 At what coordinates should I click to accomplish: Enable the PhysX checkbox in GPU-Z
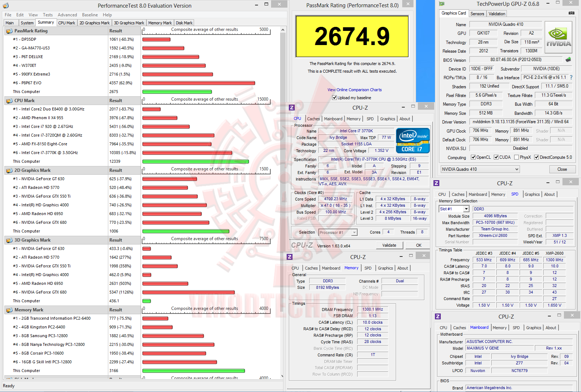[x=516, y=157]
